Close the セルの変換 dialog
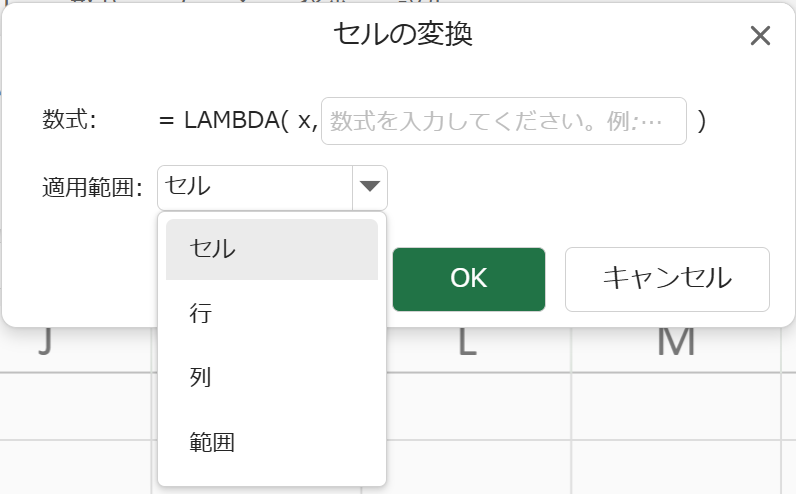The height and width of the screenshot is (494, 796). click(760, 37)
